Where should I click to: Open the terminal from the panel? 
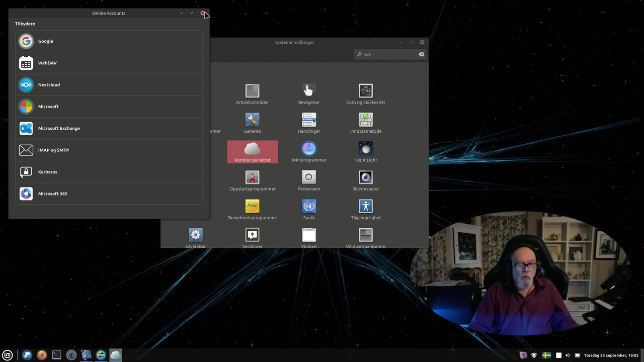(56, 355)
